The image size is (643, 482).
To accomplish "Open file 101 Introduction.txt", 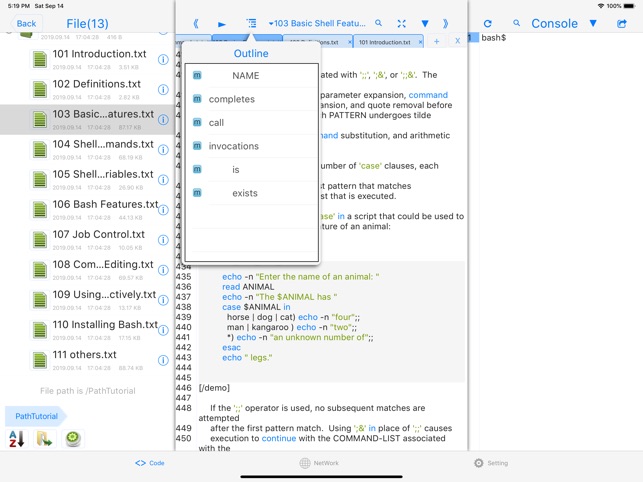I will 87,59.
